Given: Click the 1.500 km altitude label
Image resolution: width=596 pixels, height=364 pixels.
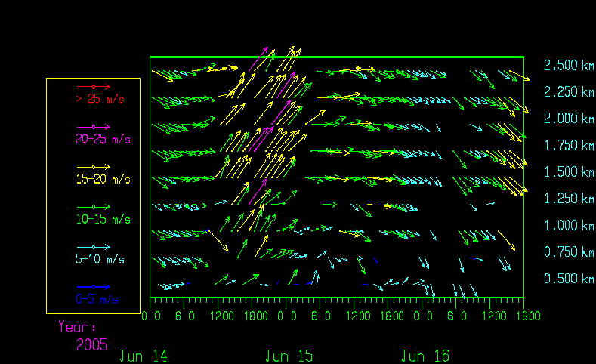Looking at the screenshot, I should (568, 171).
